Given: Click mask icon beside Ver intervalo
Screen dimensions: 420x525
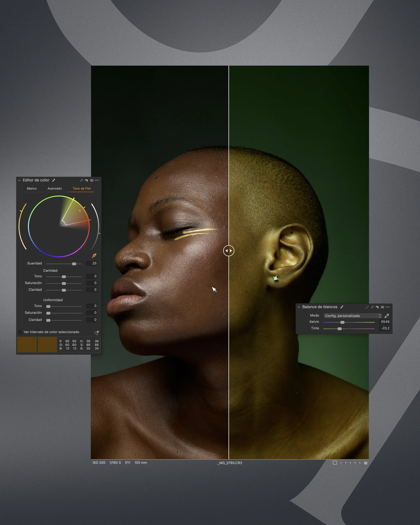Looking at the screenshot, I should [97, 333].
